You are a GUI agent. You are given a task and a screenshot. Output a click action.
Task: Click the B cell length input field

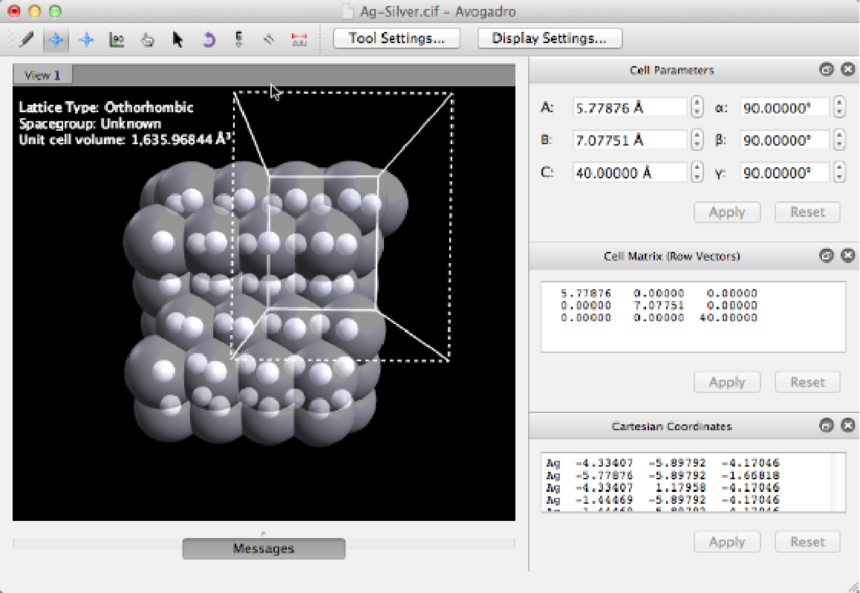coord(629,140)
